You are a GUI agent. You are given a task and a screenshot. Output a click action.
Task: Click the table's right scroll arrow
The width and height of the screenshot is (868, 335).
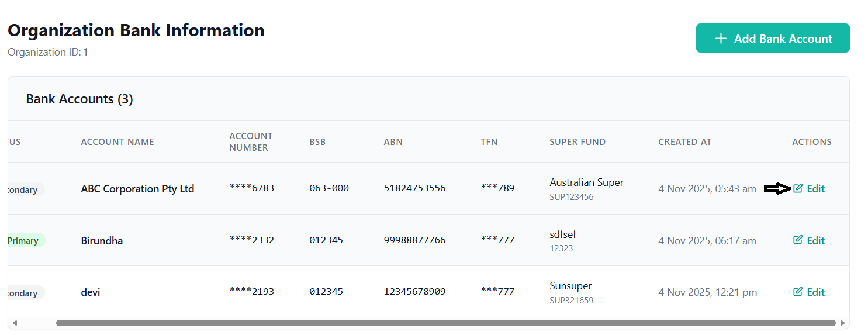pos(842,323)
